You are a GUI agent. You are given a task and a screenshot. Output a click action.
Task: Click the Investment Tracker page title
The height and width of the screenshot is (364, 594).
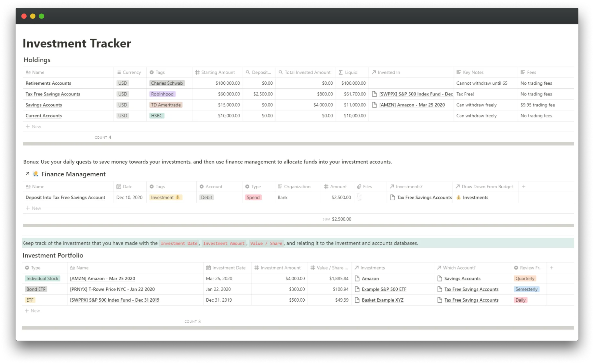(x=77, y=43)
